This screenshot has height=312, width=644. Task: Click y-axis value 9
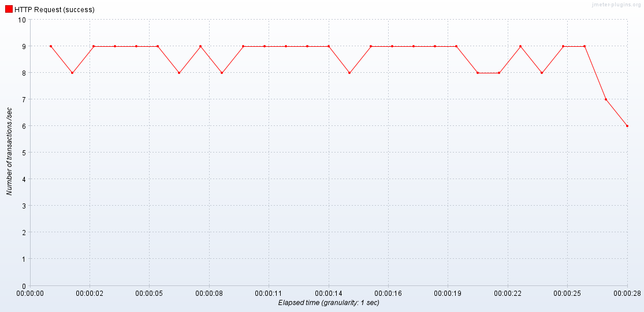[24, 46]
